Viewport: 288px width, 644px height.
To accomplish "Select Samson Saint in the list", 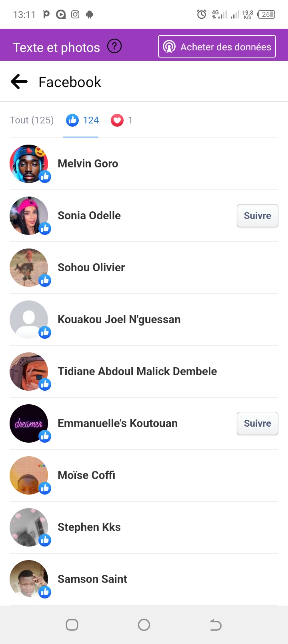I will [92, 579].
